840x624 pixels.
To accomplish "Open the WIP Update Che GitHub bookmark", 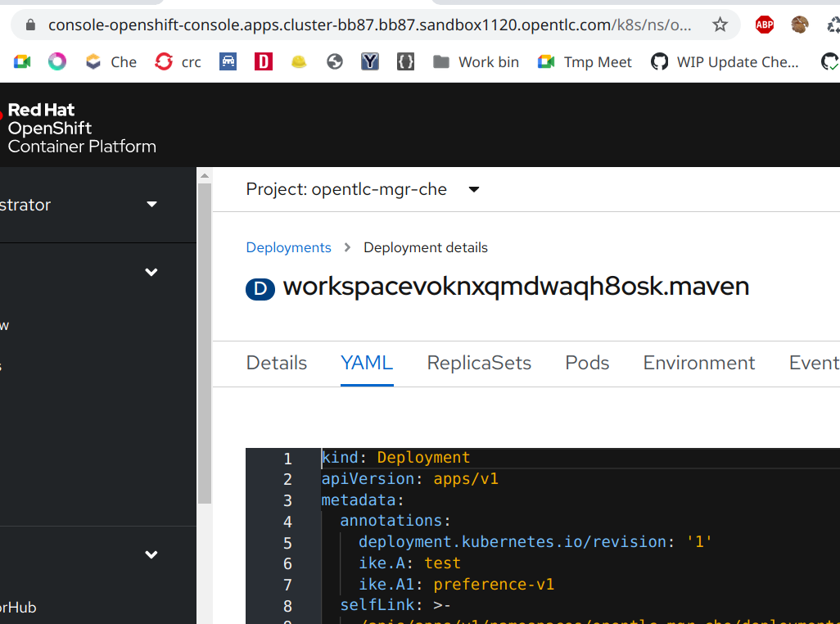I will (725, 62).
